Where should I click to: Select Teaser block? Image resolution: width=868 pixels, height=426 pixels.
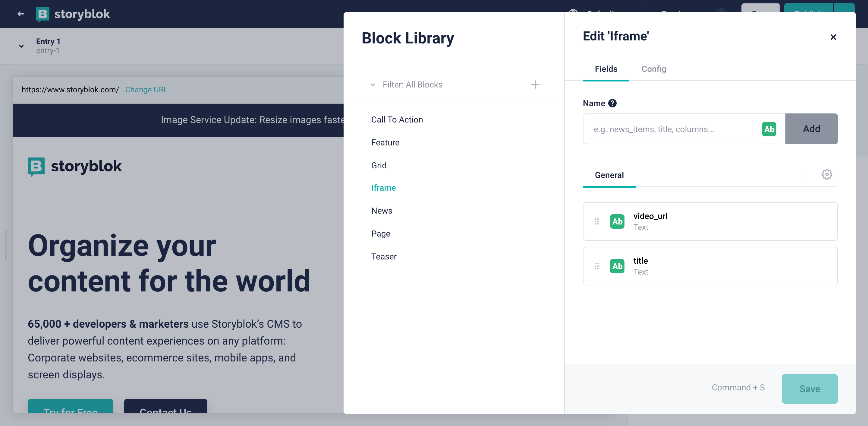384,257
